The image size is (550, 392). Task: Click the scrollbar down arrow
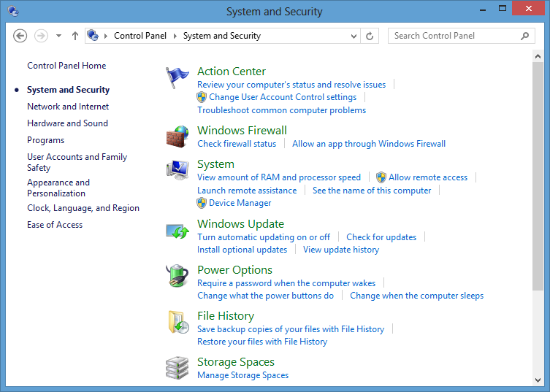(538, 380)
